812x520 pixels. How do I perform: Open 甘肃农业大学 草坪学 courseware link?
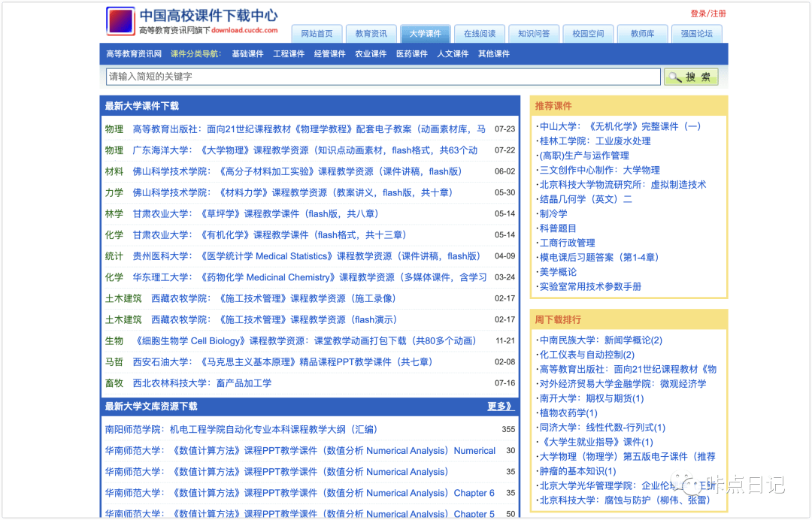[256, 214]
